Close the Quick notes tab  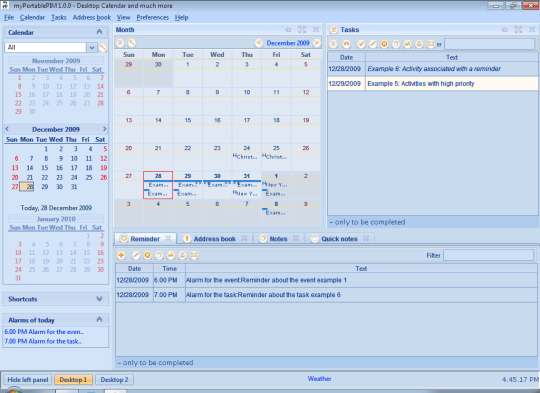(366, 238)
